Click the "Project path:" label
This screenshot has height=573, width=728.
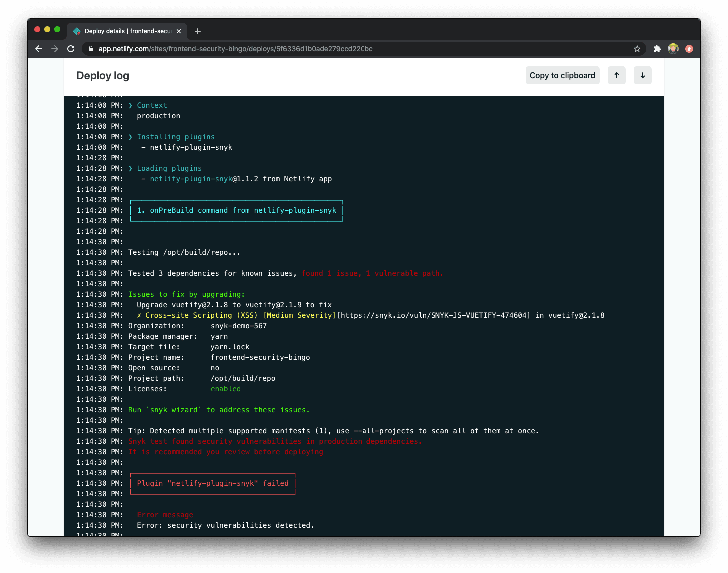[x=156, y=378]
